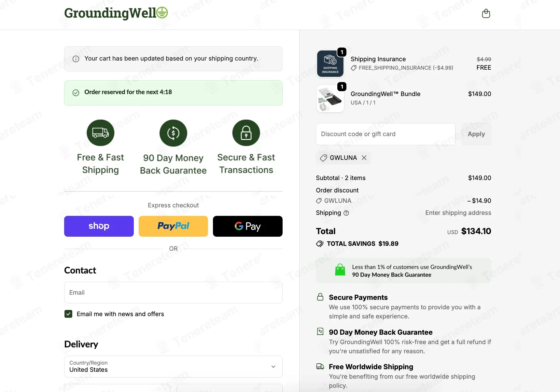Uncheck Email me with news and offers

(68, 314)
